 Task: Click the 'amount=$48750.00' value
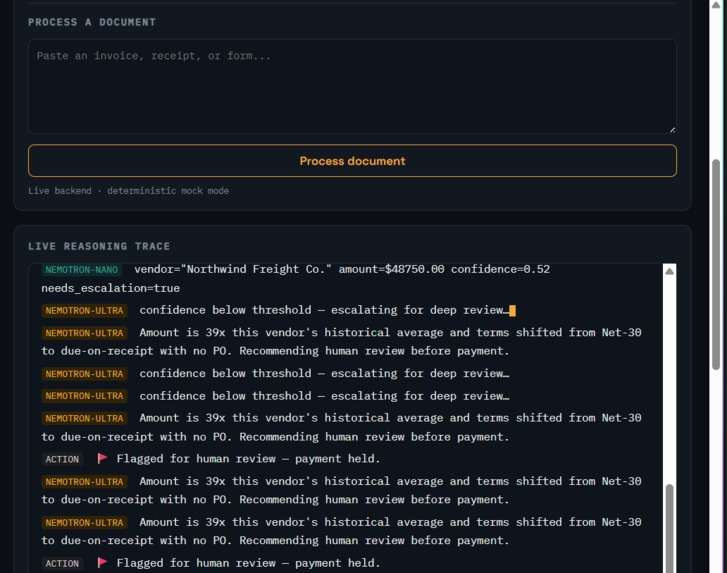(x=391, y=269)
